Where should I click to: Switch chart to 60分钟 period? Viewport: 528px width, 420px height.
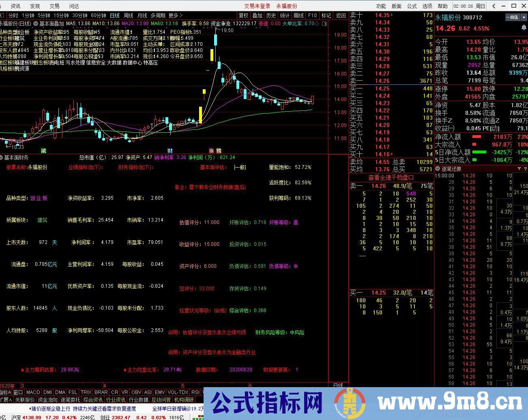tap(99, 15)
